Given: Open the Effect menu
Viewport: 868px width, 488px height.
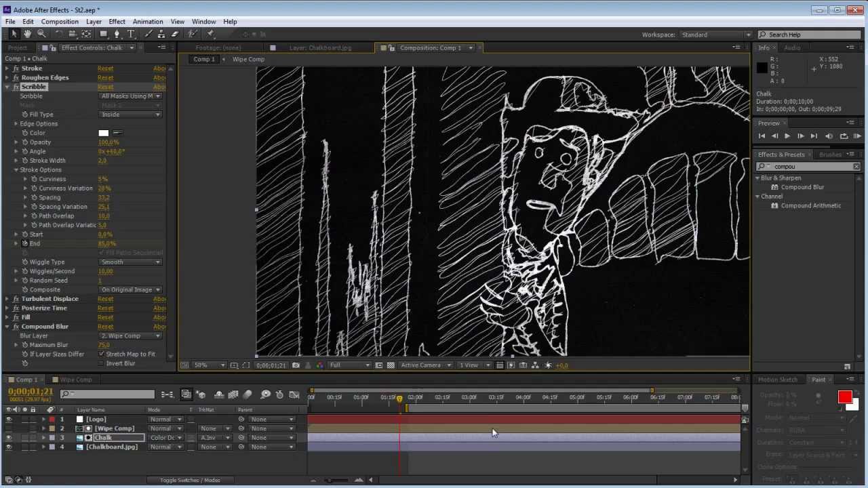Looking at the screenshot, I should click(x=117, y=22).
